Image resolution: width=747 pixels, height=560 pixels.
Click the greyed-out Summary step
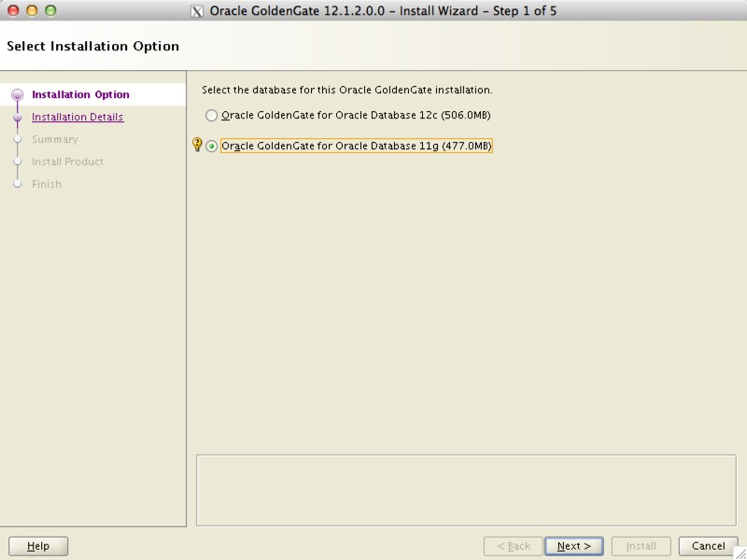(x=55, y=139)
